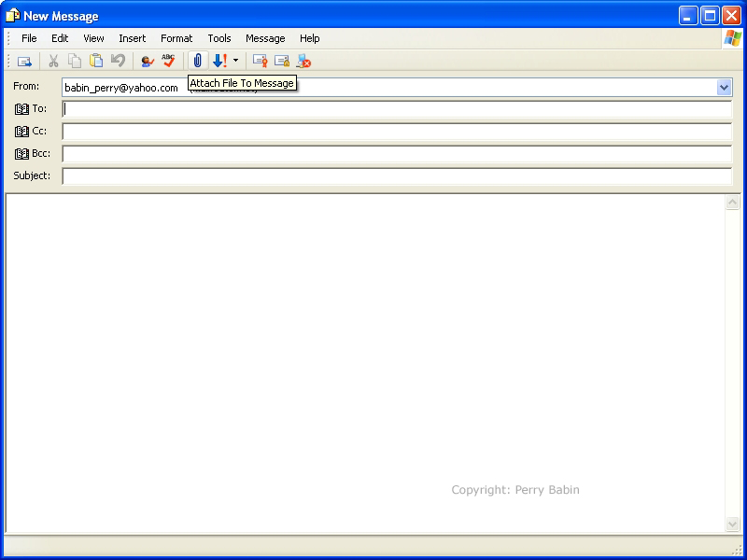Viewport: 747px width, 560px height.
Task: Open the Format menu
Action: coord(176,38)
